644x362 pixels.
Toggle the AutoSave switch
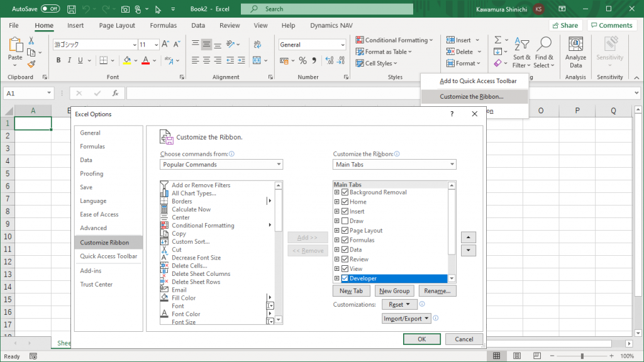point(50,9)
